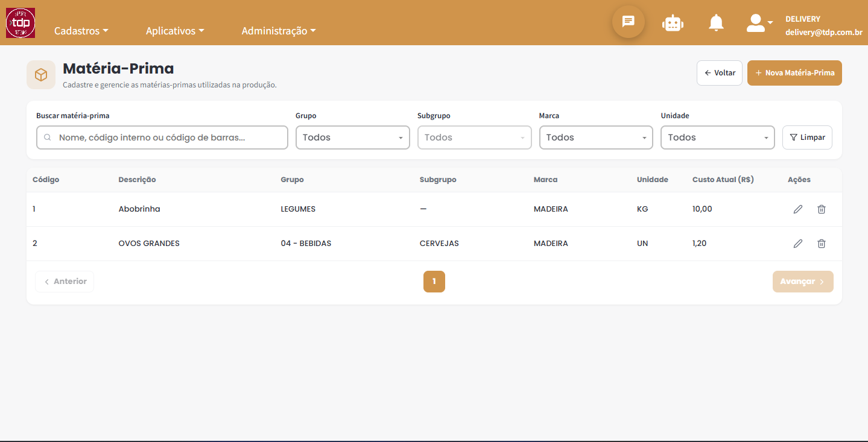Click the search magnifier icon in search field
Image resolution: width=868 pixels, height=442 pixels.
[48, 137]
